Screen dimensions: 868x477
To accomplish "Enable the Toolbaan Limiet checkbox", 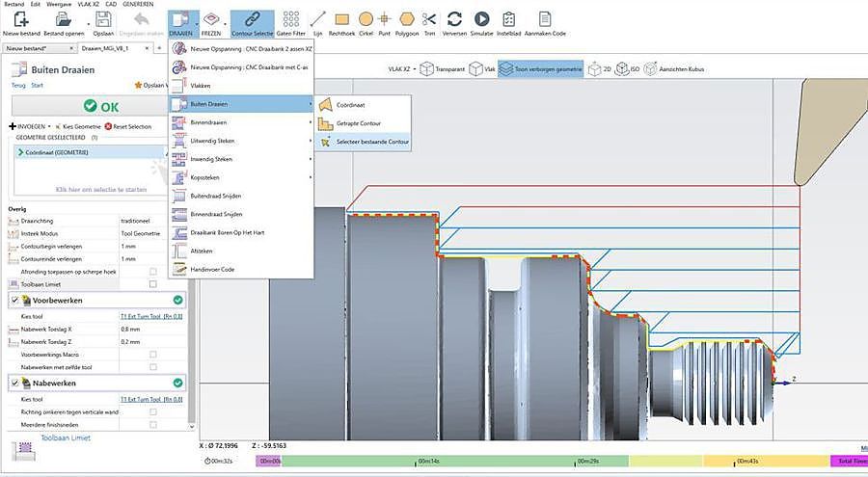I will click(152, 284).
